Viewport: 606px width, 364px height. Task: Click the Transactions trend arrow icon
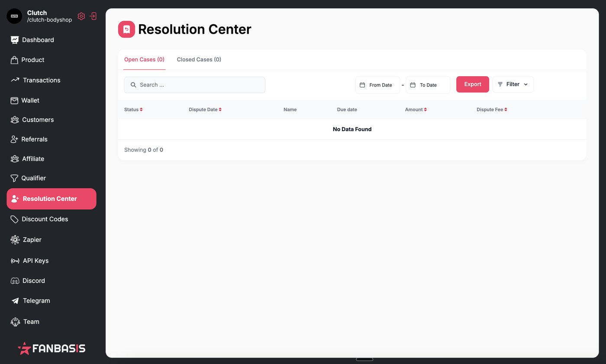pyautogui.click(x=15, y=80)
